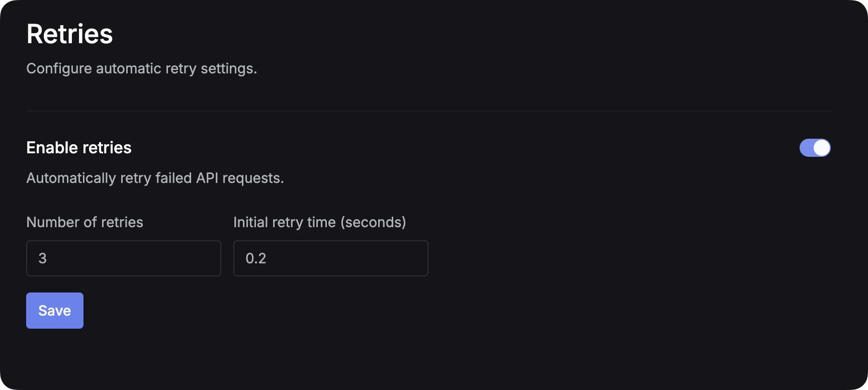Save the retry settings
This screenshot has width=868, height=390.
(x=55, y=311)
